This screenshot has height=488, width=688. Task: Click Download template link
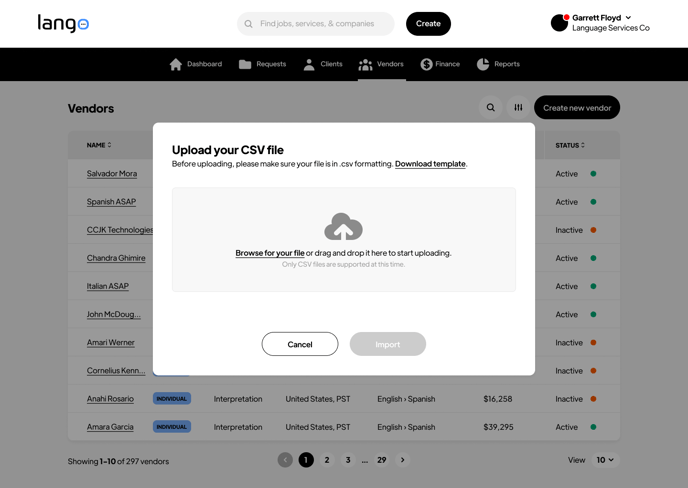(430, 164)
